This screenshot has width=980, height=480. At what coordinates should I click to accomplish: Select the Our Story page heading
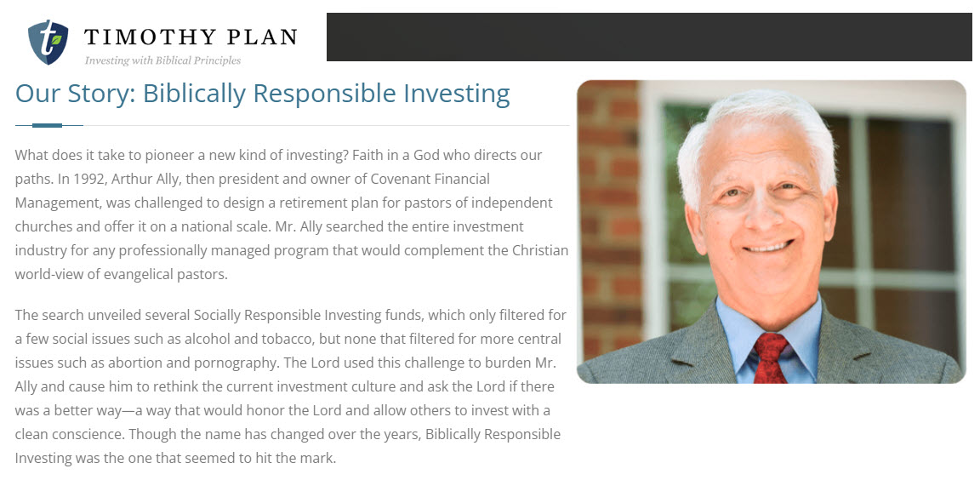tap(262, 93)
